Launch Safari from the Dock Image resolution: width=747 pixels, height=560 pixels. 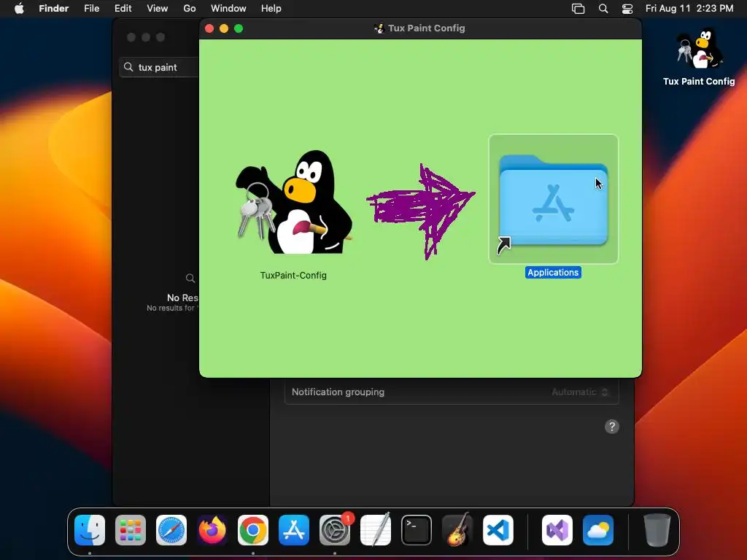coord(171,530)
